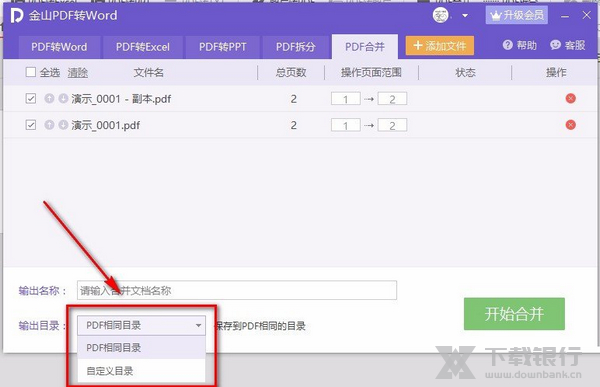Click the 升级会员 crown button
The height and width of the screenshot is (387, 600).
pos(517,15)
